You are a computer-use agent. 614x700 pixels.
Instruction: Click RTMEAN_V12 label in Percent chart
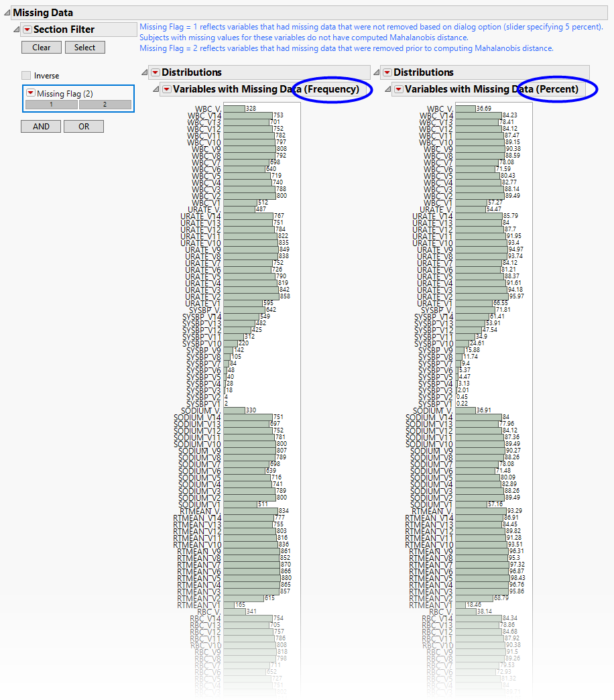tap(429, 531)
